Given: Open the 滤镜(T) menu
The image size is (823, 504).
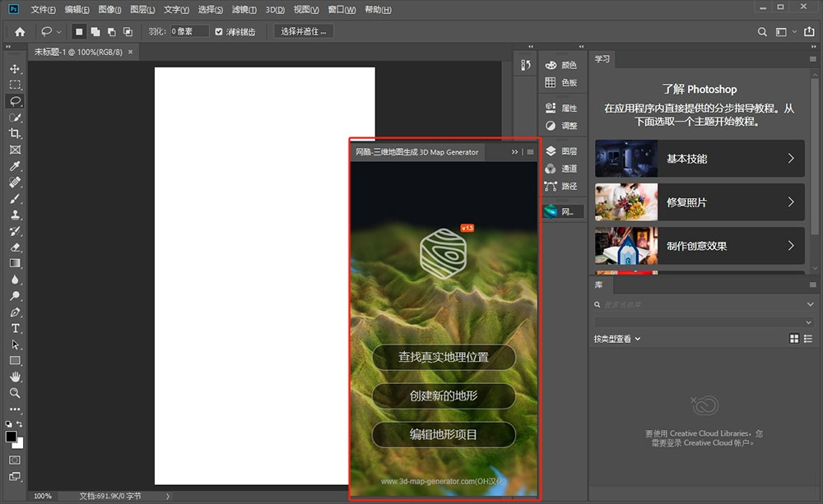Looking at the screenshot, I should (x=244, y=9).
